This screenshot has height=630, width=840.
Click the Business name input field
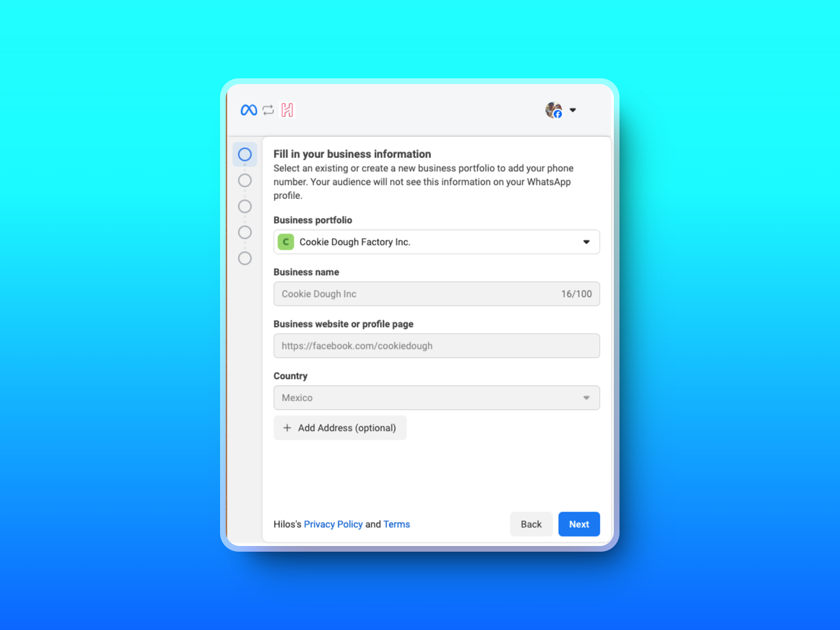pyautogui.click(x=416, y=294)
